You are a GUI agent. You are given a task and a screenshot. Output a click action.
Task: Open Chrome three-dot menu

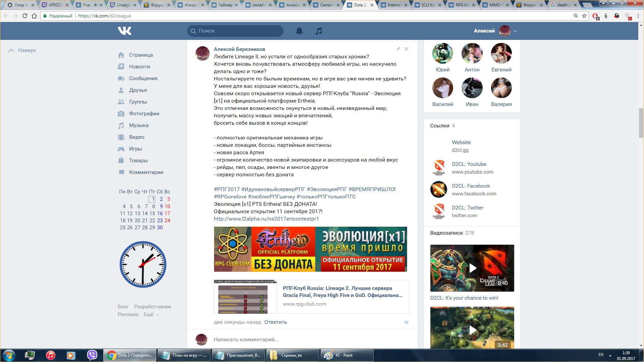[x=638, y=16]
